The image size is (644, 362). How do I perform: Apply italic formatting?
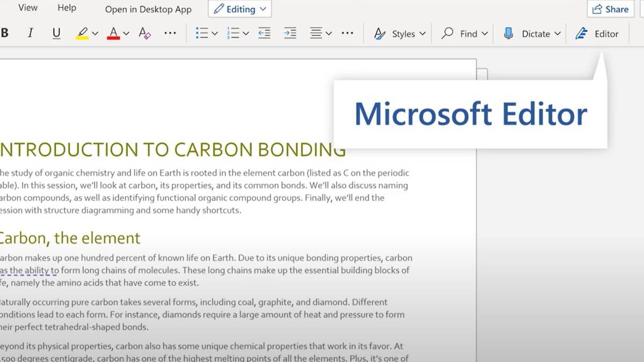tap(30, 33)
